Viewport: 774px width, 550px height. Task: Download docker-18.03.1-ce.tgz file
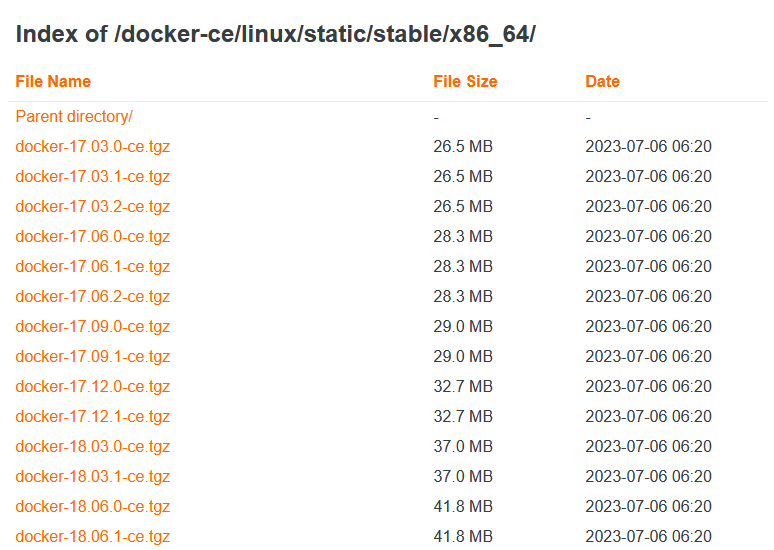pos(93,476)
